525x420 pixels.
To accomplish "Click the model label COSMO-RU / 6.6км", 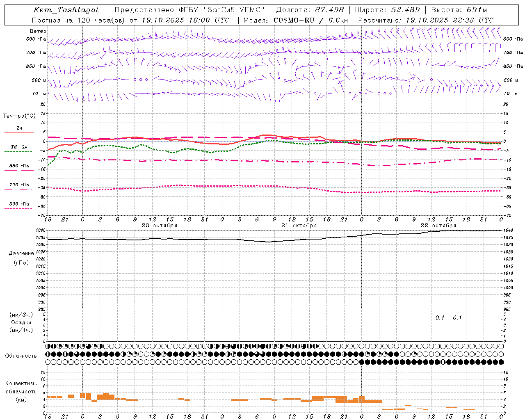I will point(311,20).
